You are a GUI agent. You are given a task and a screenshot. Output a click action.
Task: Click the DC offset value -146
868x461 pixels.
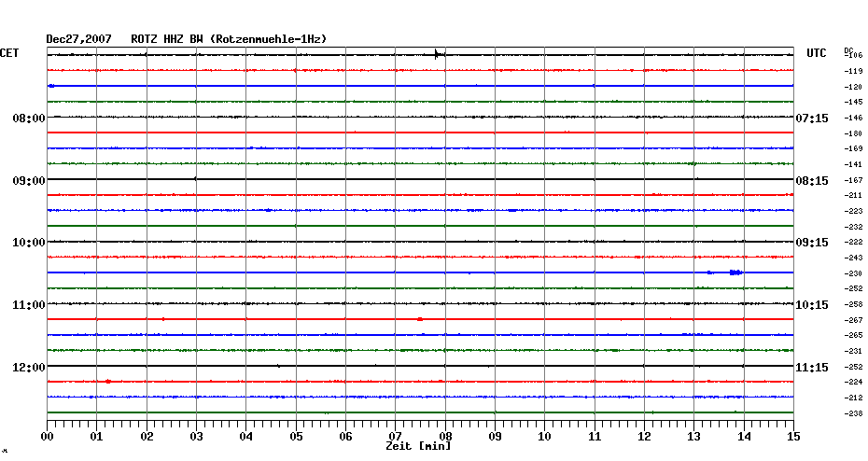854,119
